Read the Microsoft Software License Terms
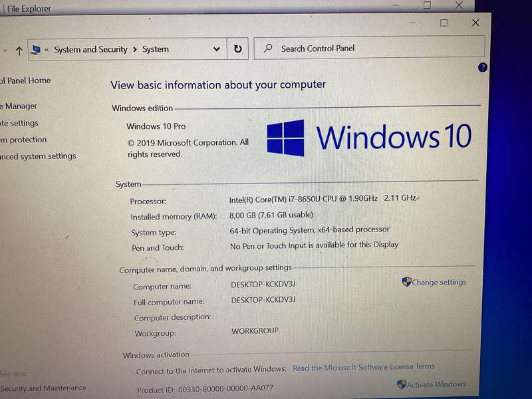The image size is (532, 399). coord(363,367)
